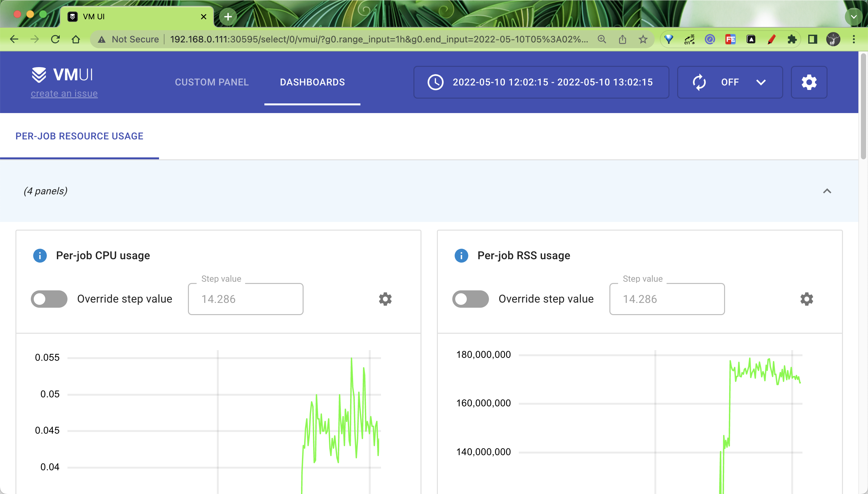Image resolution: width=868 pixels, height=494 pixels.
Task: Open global settings gear in VMUI header
Action: pyautogui.click(x=809, y=82)
